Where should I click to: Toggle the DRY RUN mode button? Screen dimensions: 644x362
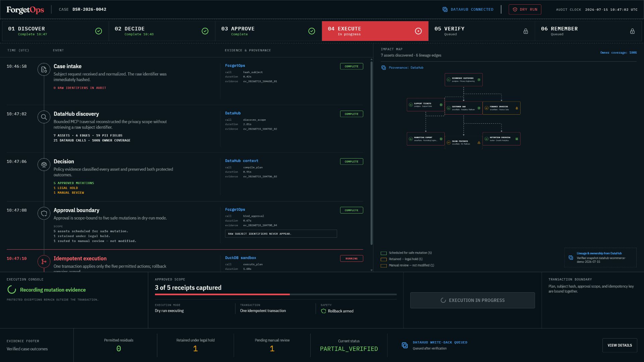(x=525, y=9)
